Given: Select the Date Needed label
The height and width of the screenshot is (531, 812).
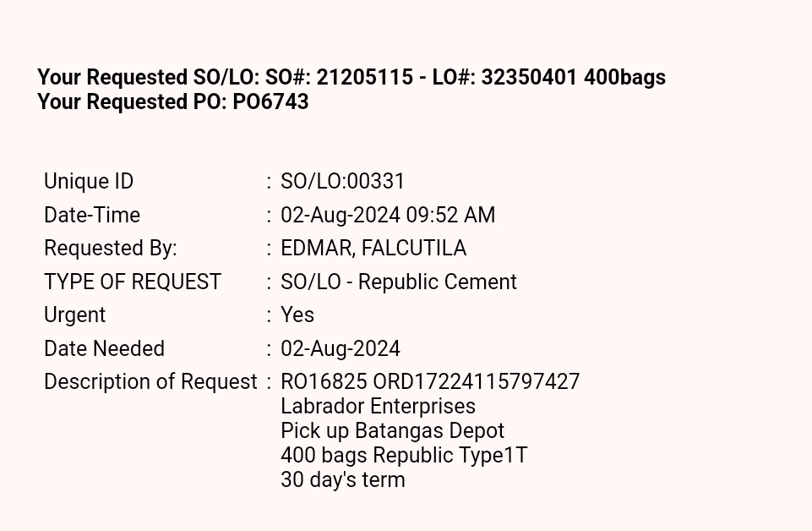Looking at the screenshot, I should (104, 348).
